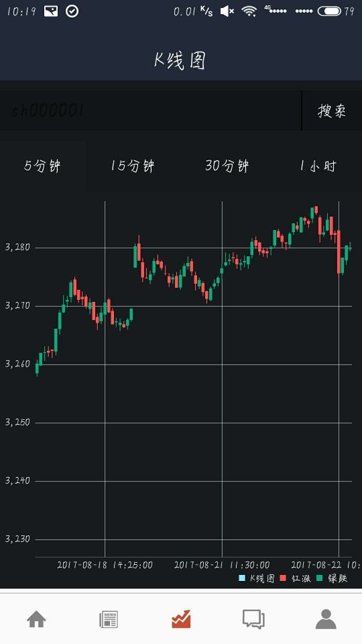Viewport: 362px width, 644px height.
Task: Toggle the 红涨 legend entry
Action: click(x=296, y=578)
